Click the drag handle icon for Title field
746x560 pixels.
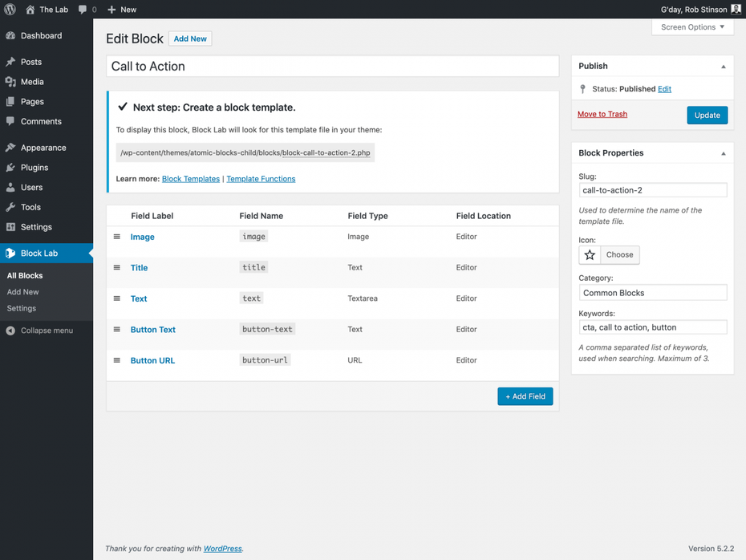pos(117,267)
